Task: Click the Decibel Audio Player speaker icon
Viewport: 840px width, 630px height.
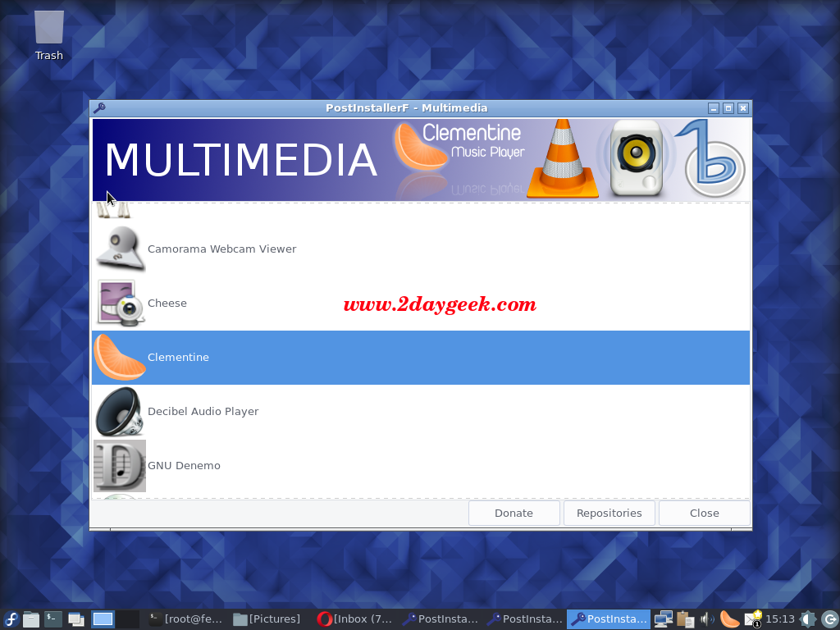Action: pyautogui.click(x=120, y=412)
